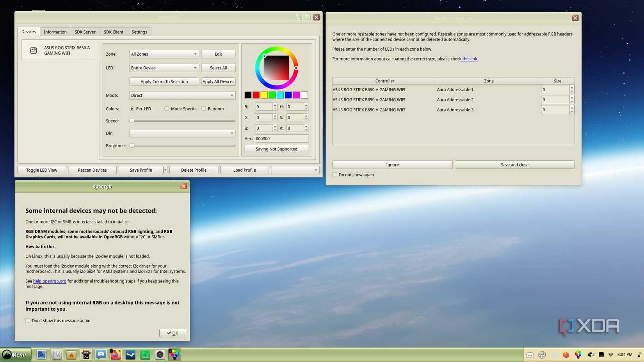The image size is (644, 362).
Task: Select the red color swatch
Action: coord(256,95)
